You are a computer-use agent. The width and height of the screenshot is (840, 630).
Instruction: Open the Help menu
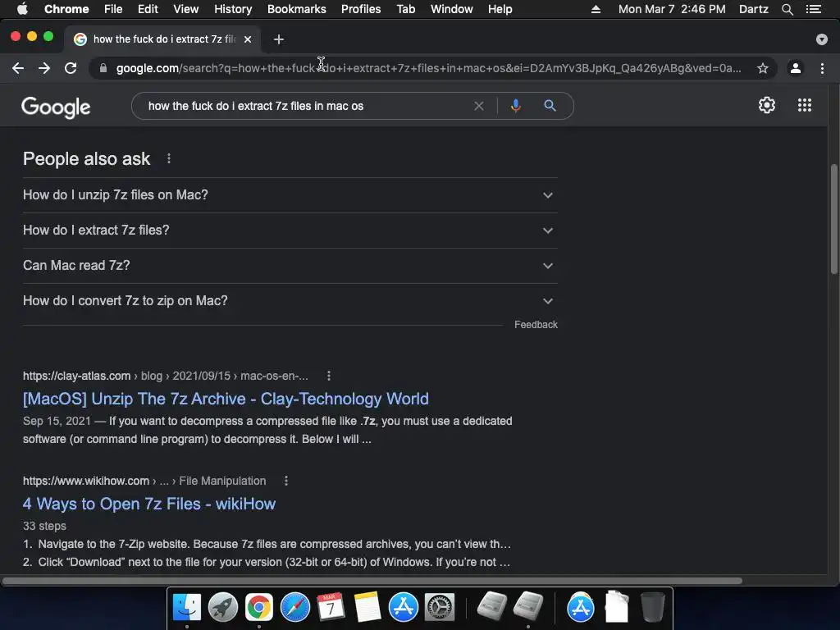[x=500, y=9]
